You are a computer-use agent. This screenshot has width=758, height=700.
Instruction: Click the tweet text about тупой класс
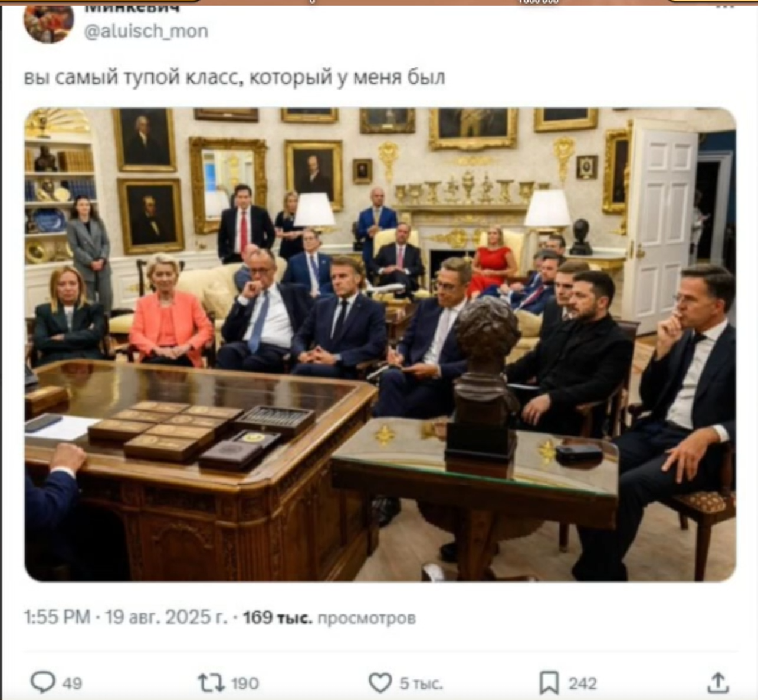234,77
